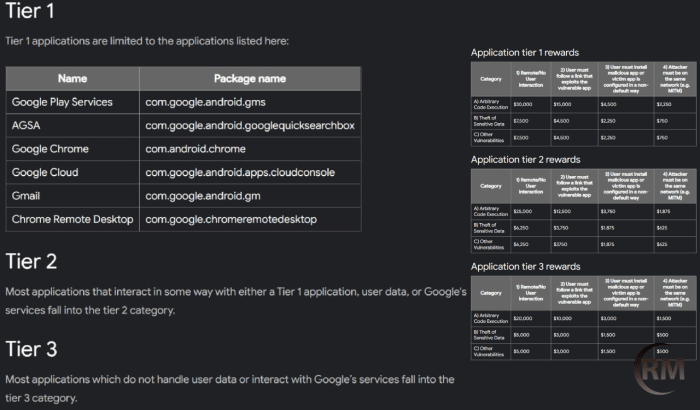Screen dimensions: 700x410
Task: Click "A) Arbitrary Code Execution" in tier 3 table
Action: (x=491, y=318)
